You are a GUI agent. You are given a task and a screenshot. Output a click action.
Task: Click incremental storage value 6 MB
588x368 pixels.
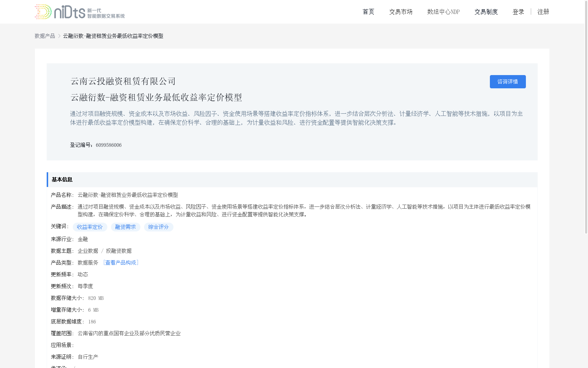tap(93, 310)
